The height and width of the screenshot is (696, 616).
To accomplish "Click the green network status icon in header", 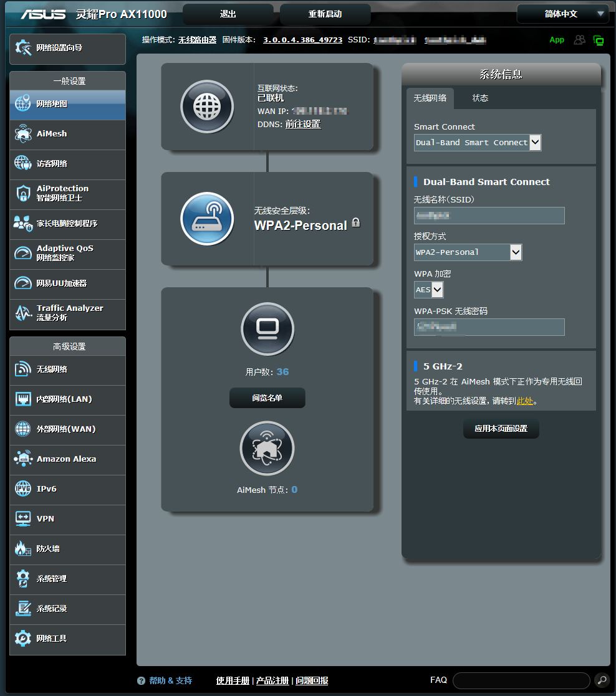I will pyautogui.click(x=599, y=41).
